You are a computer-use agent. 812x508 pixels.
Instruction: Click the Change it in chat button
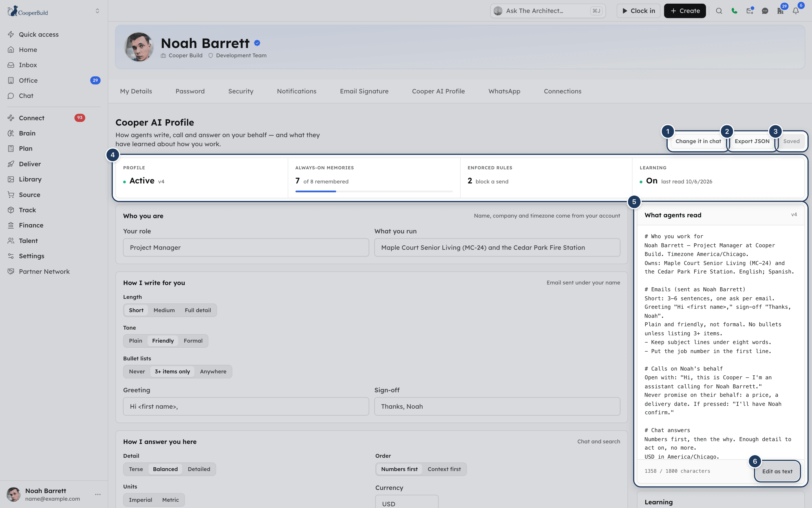[698, 141]
